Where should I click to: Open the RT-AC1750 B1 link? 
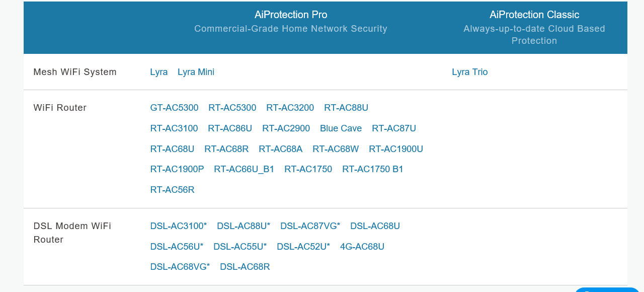[373, 169]
